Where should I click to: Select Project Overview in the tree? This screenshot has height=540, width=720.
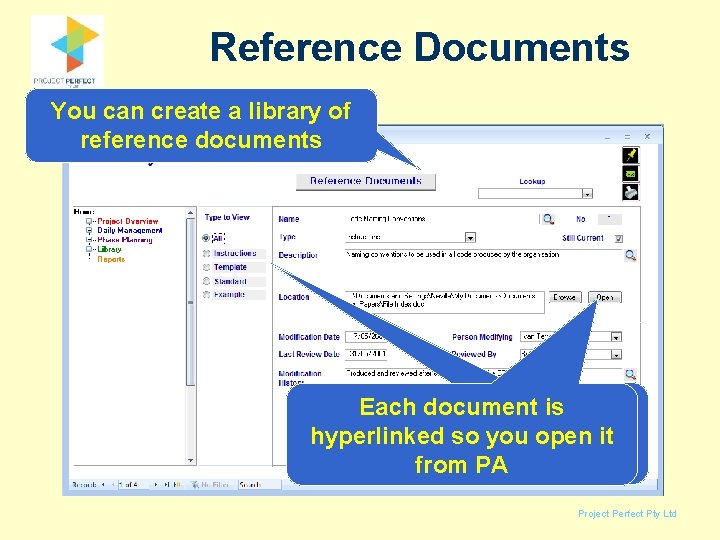tap(128, 221)
